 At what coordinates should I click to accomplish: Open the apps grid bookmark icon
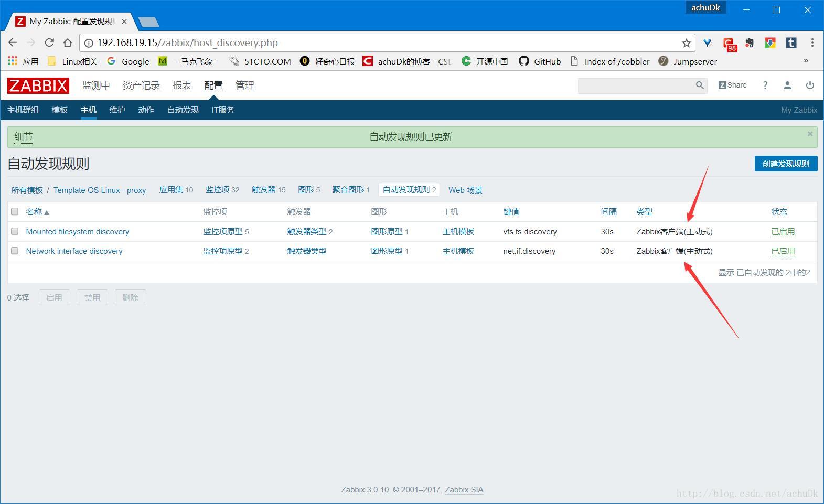click(x=13, y=61)
